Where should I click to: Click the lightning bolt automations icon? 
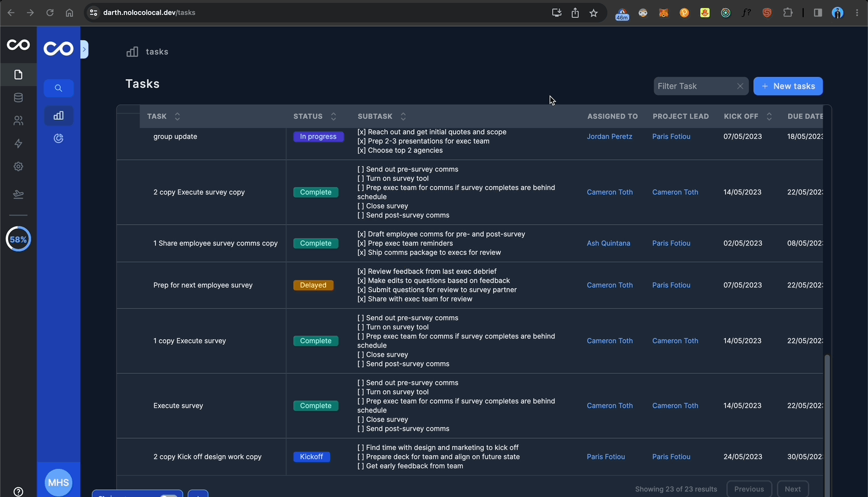point(18,143)
